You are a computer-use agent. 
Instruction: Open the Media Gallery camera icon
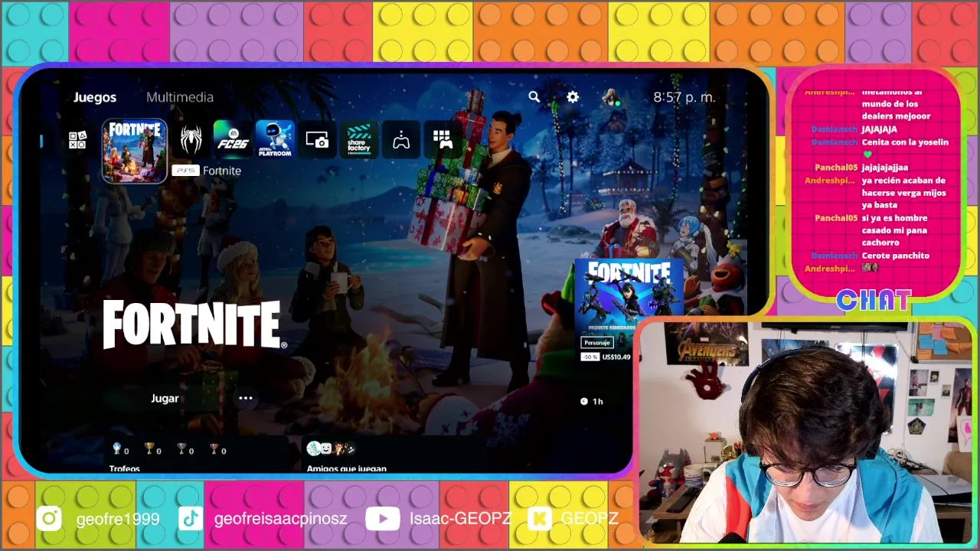(x=317, y=139)
